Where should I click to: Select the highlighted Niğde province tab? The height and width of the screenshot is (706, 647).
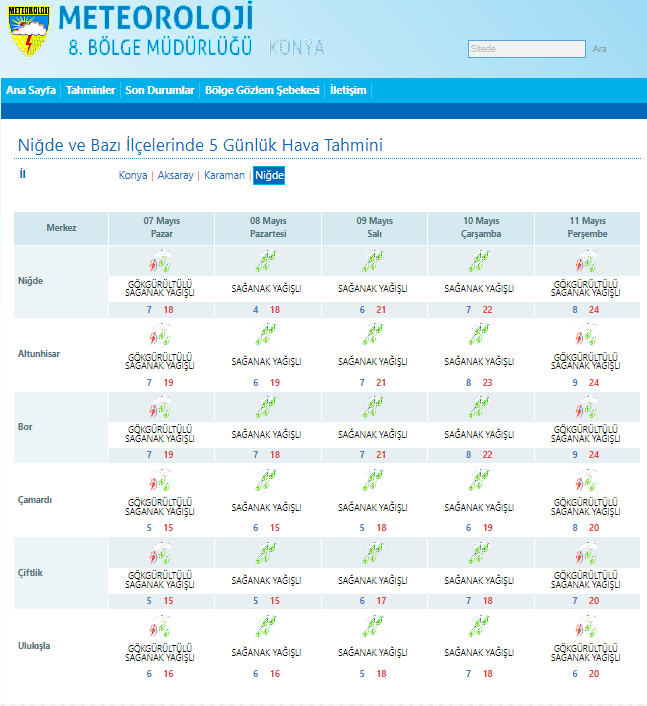click(269, 175)
